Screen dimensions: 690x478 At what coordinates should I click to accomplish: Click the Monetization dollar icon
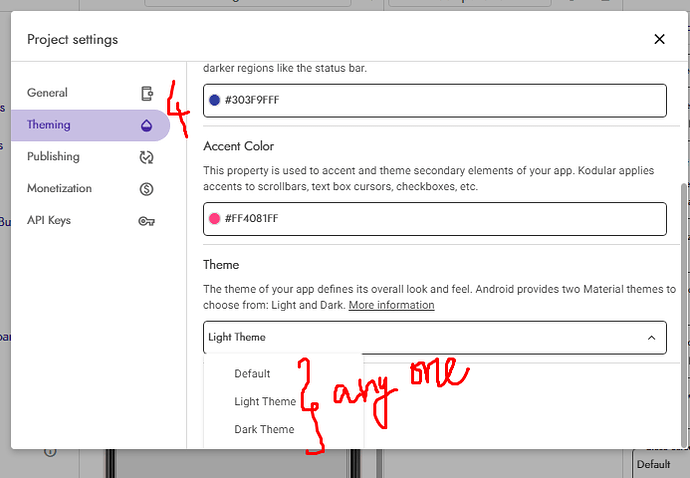[147, 189]
